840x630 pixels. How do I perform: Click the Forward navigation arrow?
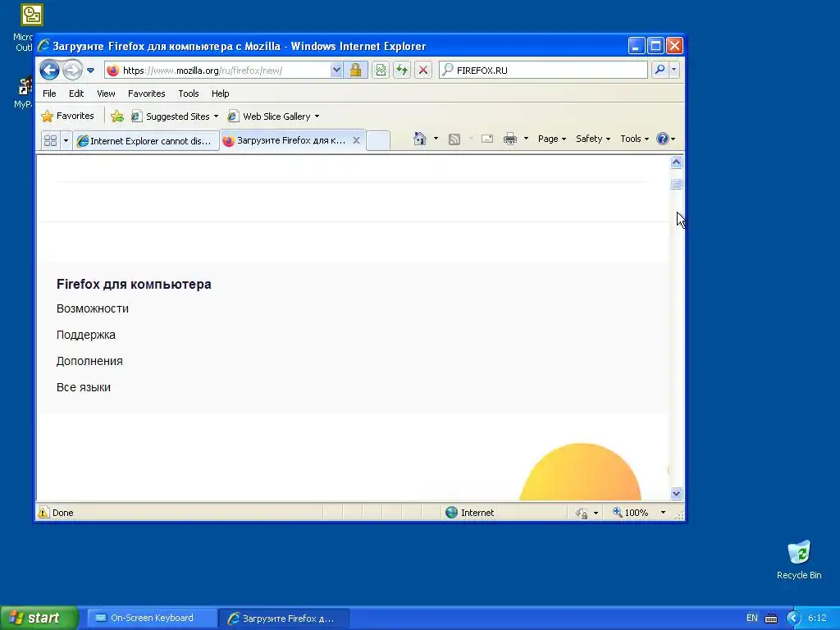[72, 71]
